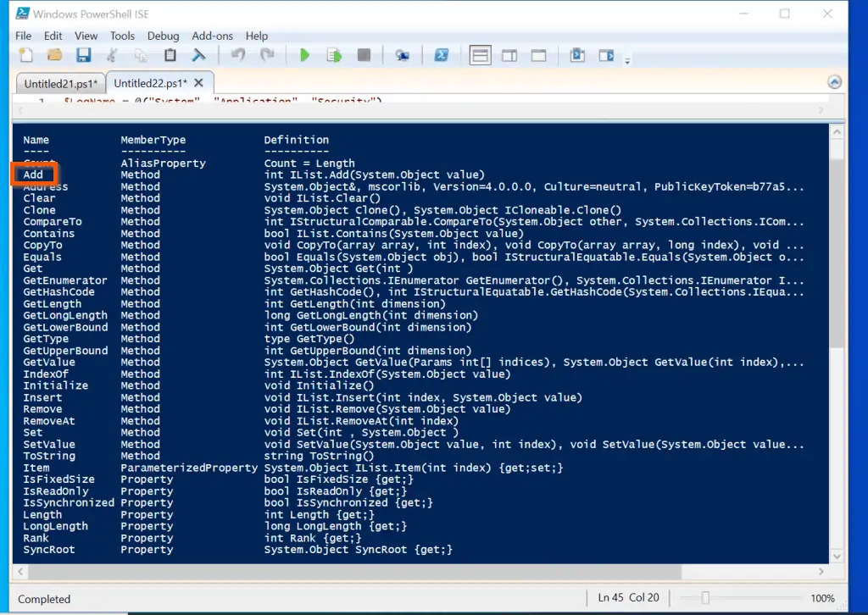Click the ParameterizedProperty member type text
Screen dimensions: 868x615
coord(189,468)
